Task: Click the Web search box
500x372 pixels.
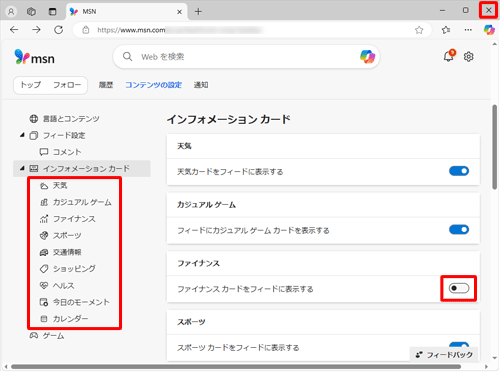Action: click(x=247, y=57)
